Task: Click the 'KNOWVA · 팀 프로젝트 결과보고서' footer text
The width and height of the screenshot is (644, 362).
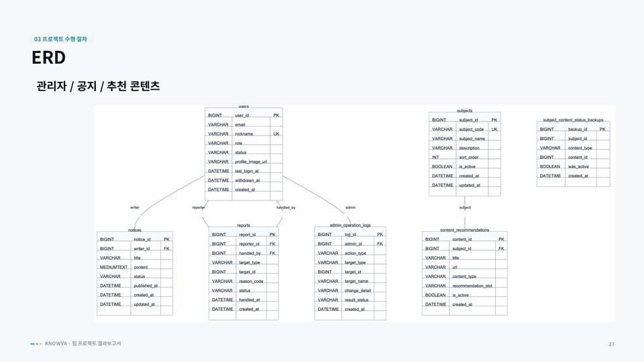Action: coord(83,343)
